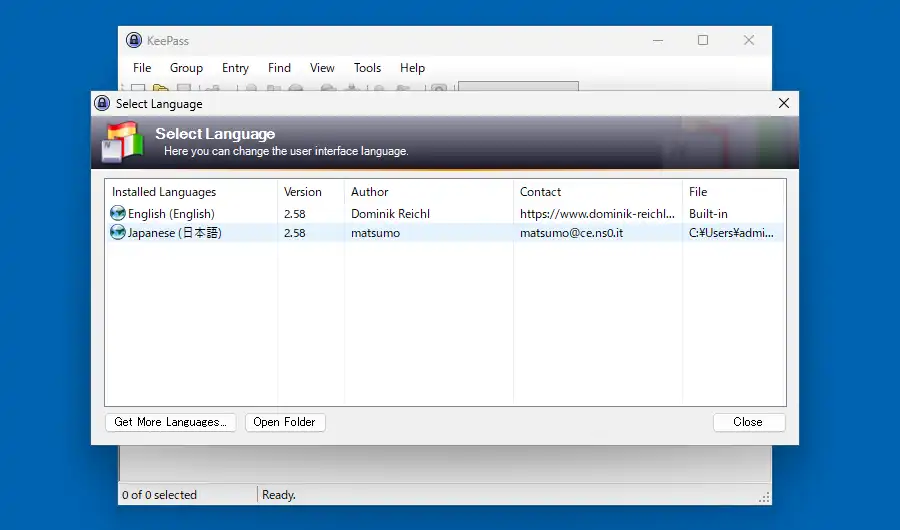Open the Group menu in KeePass
The width and height of the screenshot is (900, 530).
186,68
